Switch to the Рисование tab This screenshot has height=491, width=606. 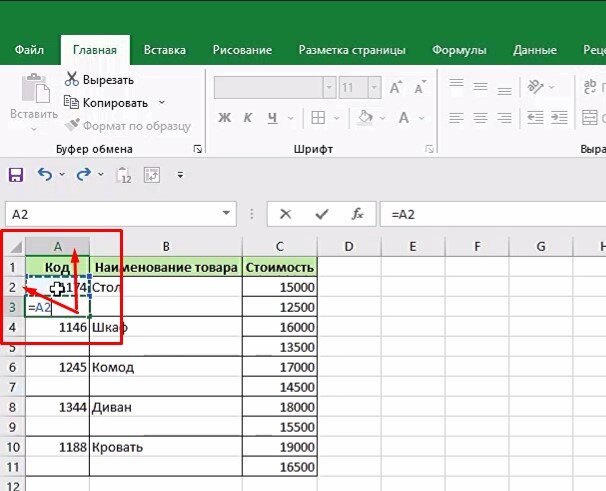point(242,50)
